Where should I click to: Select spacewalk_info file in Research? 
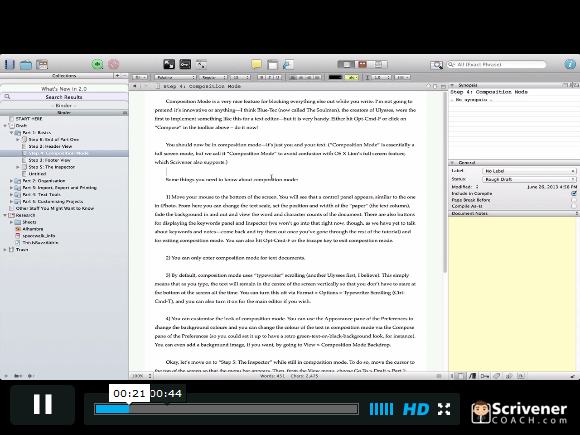pyautogui.click(x=39, y=236)
